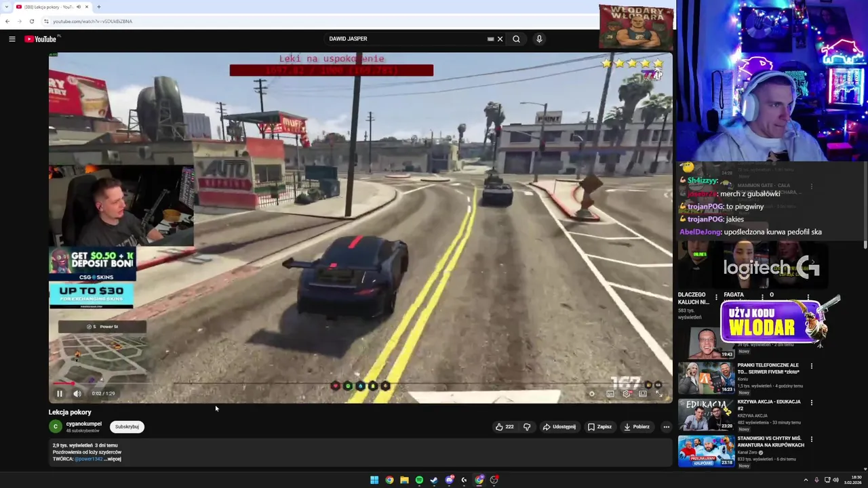Viewport: 868px width, 488px height.
Task: Open the Windows Start menu
Action: tap(374, 480)
